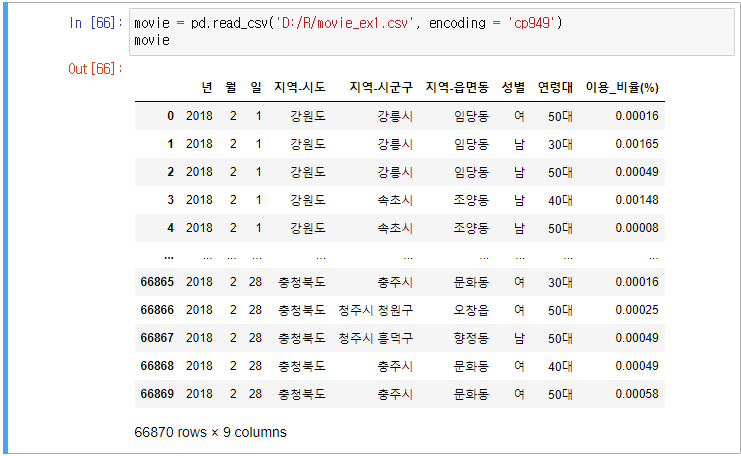Click the 지역-시군구 column header
741x456 pixels.
tap(381, 87)
